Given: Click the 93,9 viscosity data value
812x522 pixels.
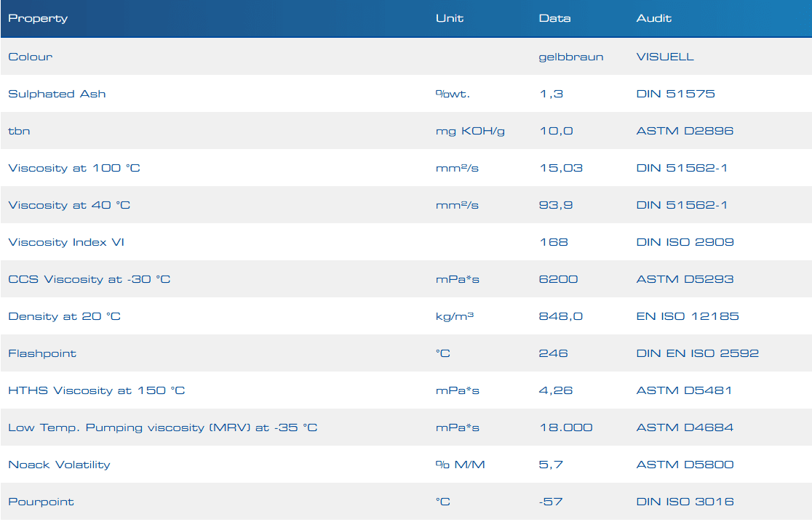Looking at the screenshot, I should [x=556, y=205].
